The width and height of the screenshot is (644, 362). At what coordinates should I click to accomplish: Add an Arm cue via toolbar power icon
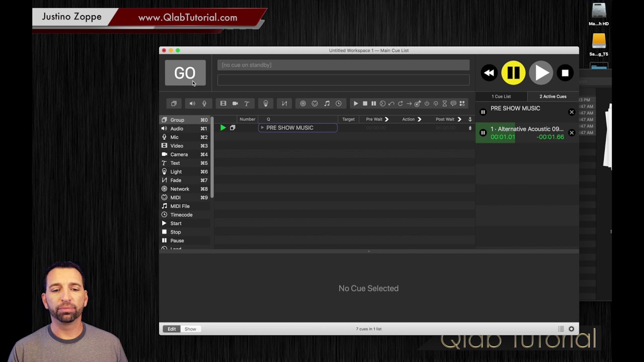pos(427,104)
